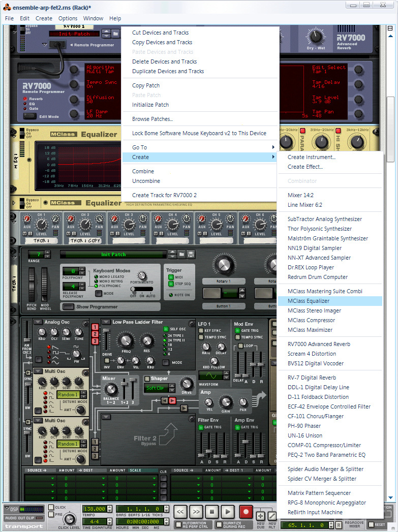Open the File menu
The width and height of the screenshot is (398, 532).
[9, 18]
